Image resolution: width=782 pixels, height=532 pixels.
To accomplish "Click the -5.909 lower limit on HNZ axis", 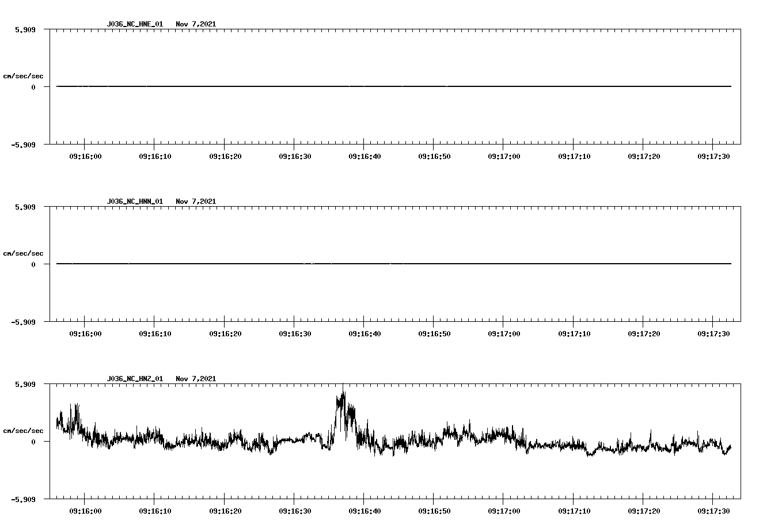I will pyautogui.click(x=23, y=499).
